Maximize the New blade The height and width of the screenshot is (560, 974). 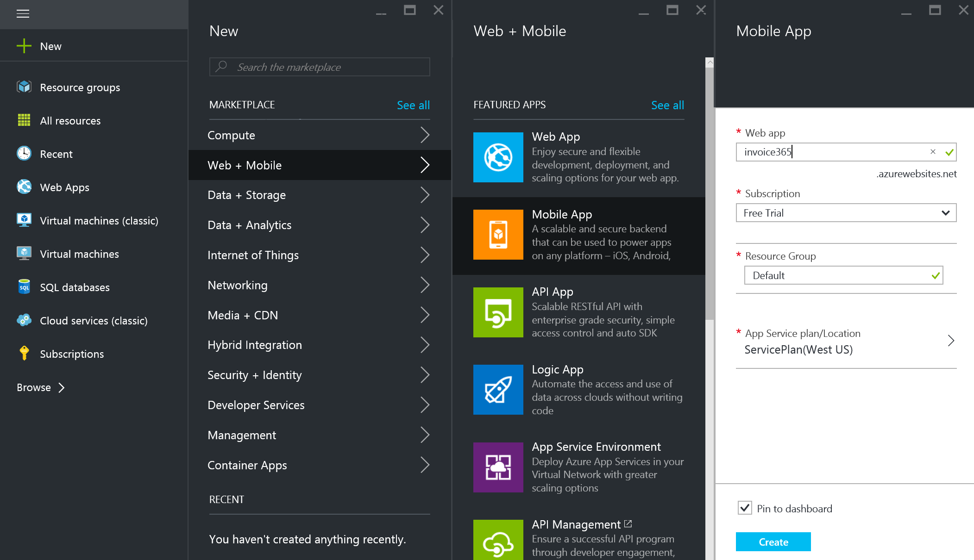(409, 10)
